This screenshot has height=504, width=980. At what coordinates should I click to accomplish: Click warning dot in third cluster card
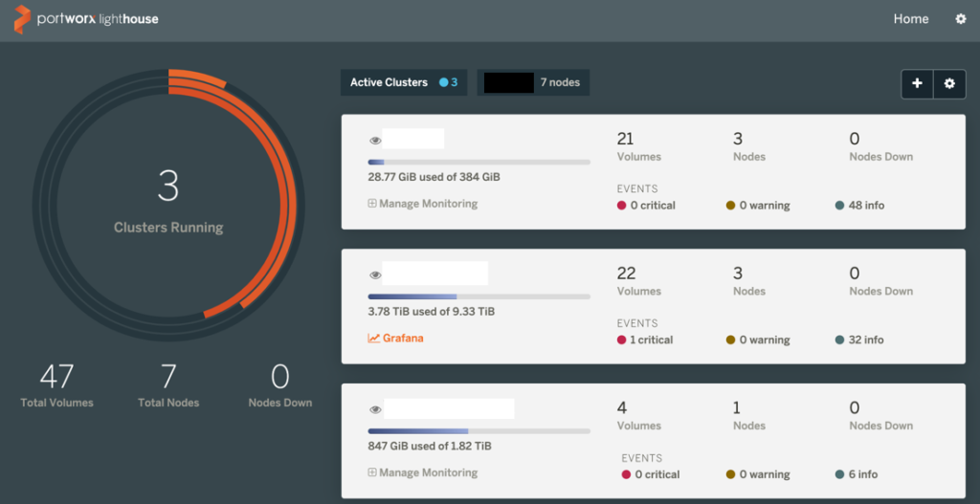pos(730,474)
